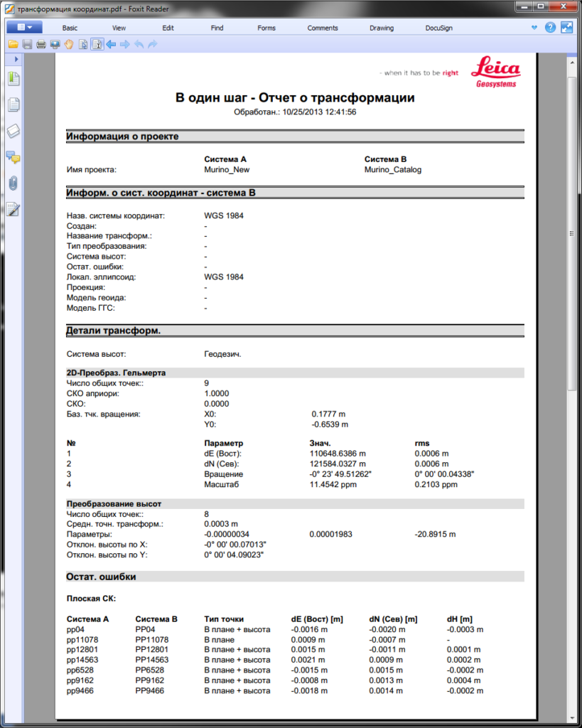Select the Hand tool

tap(70, 44)
